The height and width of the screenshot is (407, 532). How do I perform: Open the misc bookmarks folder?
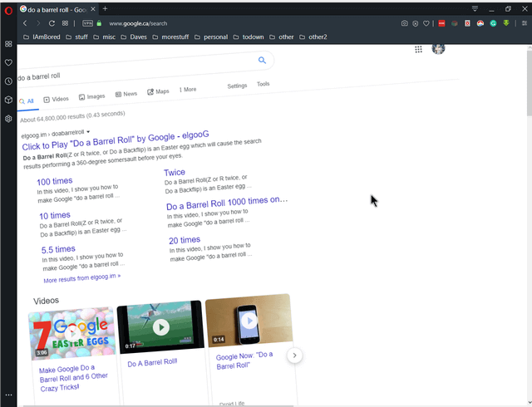pyautogui.click(x=105, y=37)
